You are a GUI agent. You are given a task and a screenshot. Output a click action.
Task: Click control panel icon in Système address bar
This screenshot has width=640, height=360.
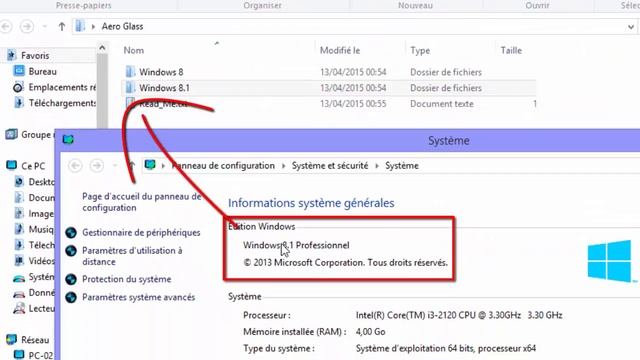coord(150,165)
